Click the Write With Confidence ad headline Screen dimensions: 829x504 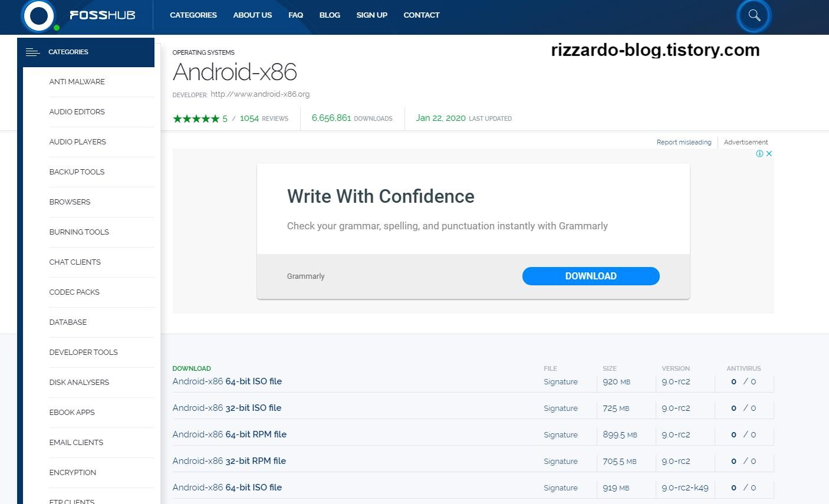pos(381,196)
